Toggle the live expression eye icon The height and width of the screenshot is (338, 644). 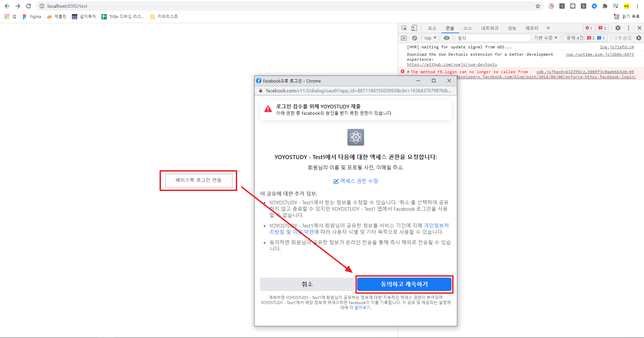[446, 38]
